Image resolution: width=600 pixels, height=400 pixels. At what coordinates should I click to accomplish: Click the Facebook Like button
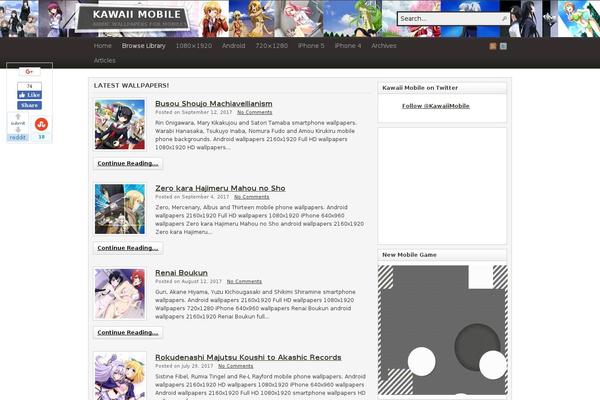pos(29,95)
